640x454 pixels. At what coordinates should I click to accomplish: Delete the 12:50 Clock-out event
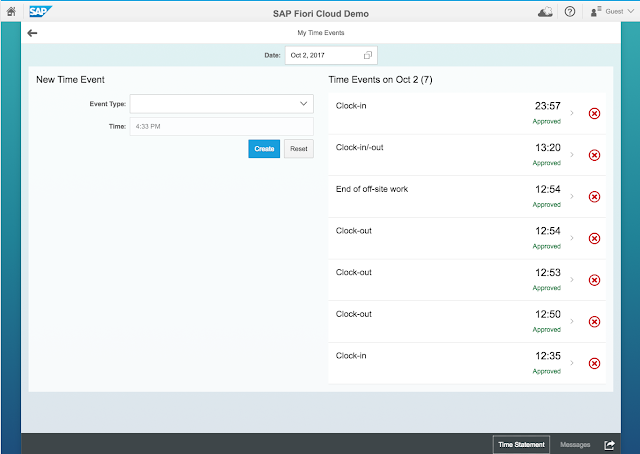click(594, 322)
